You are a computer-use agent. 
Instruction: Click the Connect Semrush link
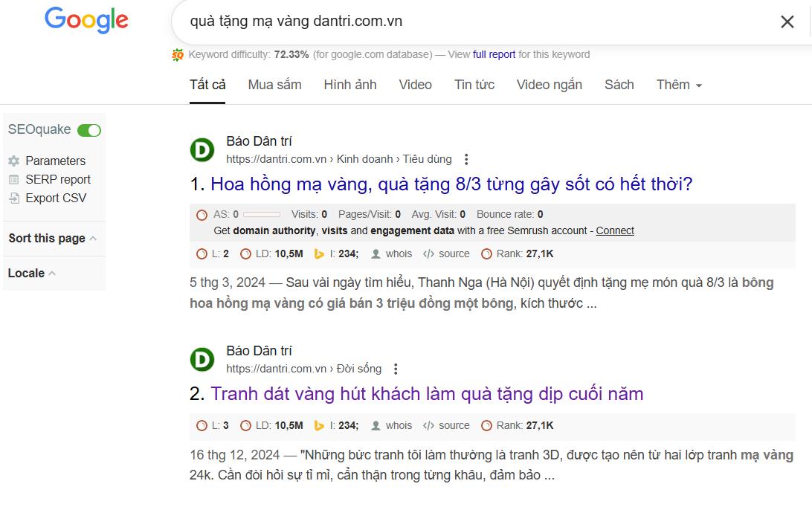(615, 231)
